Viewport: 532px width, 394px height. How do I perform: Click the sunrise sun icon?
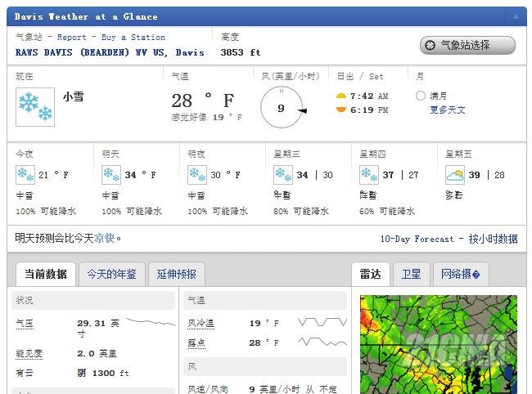point(341,96)
